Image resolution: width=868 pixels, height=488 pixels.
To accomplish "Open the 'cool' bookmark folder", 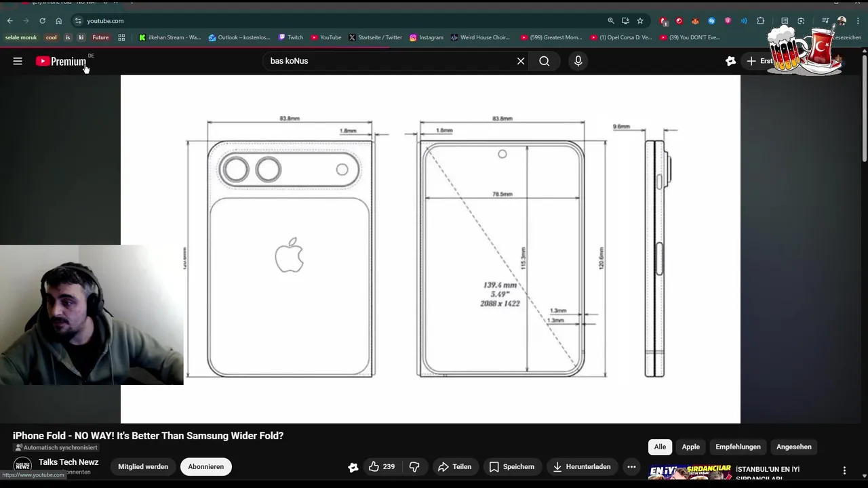I will coord(51,37).
